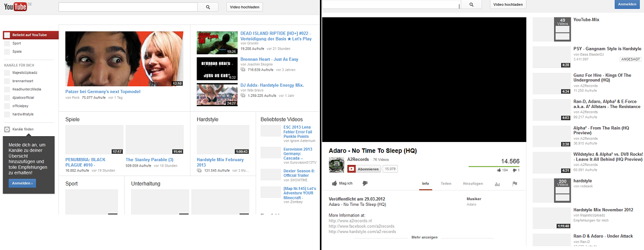This screenshot has width=644, height=250.
Task: Click the Anmelden button at top right
Action: click(627, 4)
